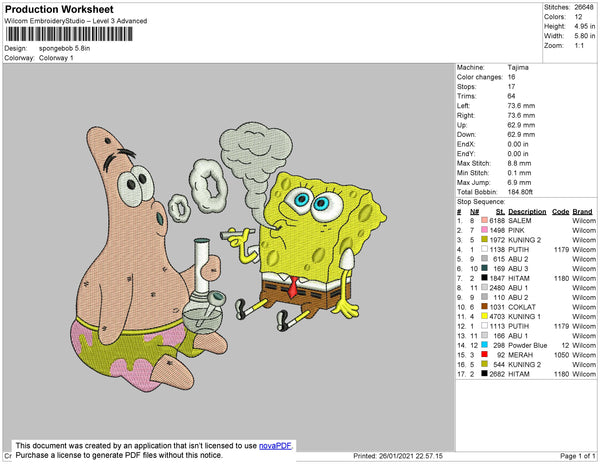This screenshot has width=600, height=464.
Task: Click the barcode under the worksheet title
Action: coord(69,34)
